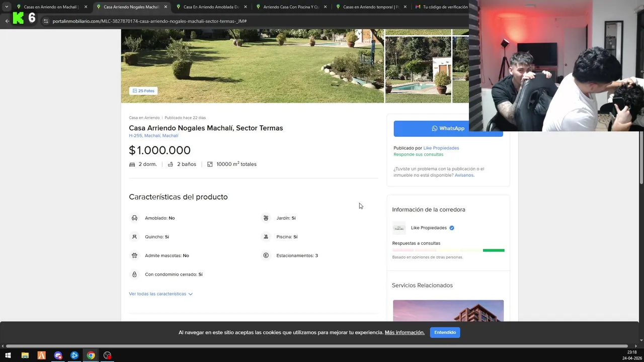Click the Información de la corredora heading
644x362 pixels.
[429, 210]
